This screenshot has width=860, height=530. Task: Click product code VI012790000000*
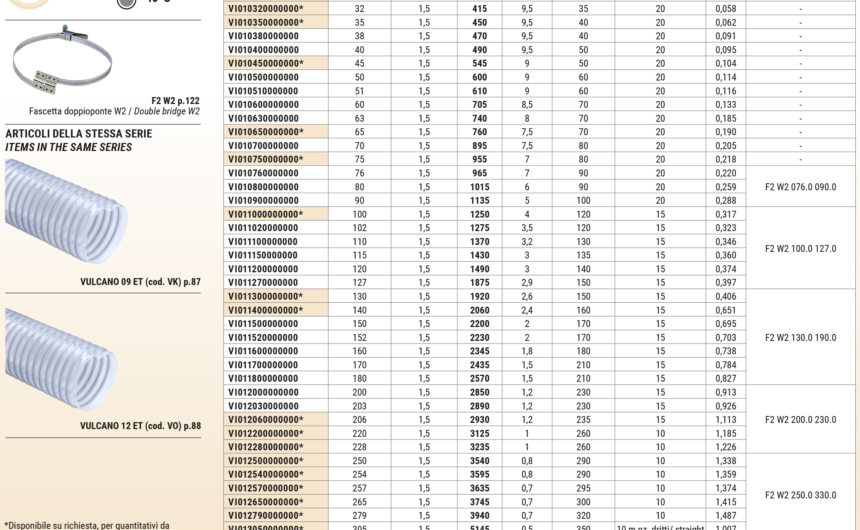coord(265,516)
